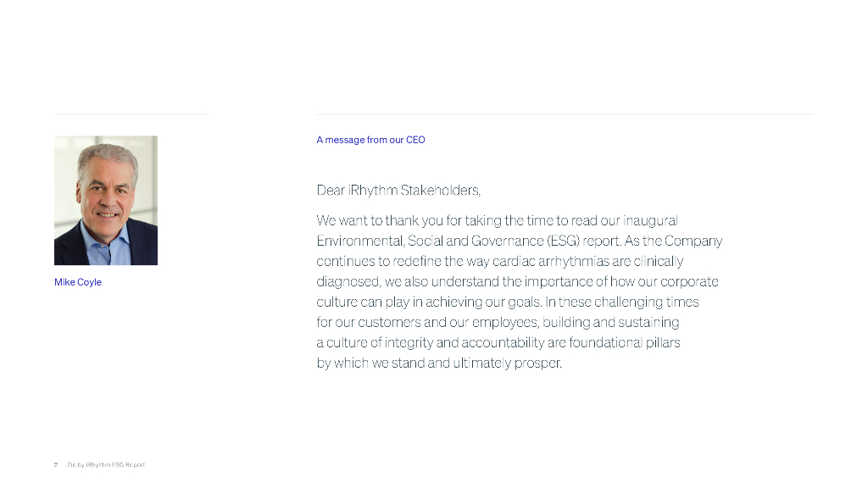Screen dimensions: 868x488
Task: Click the word 'inaugural' in the letter
Action: 651,220
